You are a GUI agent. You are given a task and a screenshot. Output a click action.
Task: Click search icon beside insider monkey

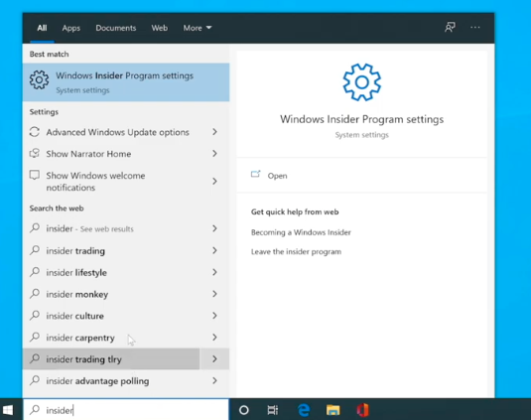coord(35,294)
